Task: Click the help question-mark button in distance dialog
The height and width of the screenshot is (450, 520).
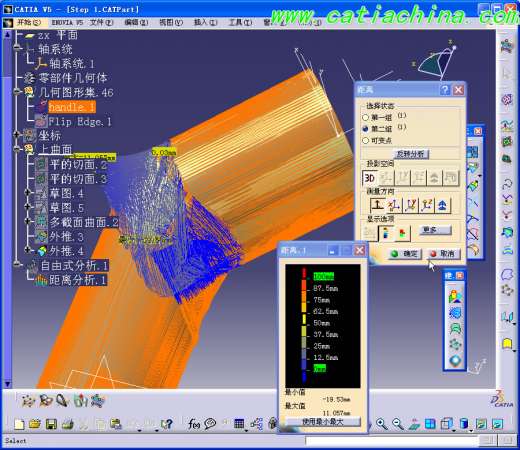Action: click(x=445, y=90)
